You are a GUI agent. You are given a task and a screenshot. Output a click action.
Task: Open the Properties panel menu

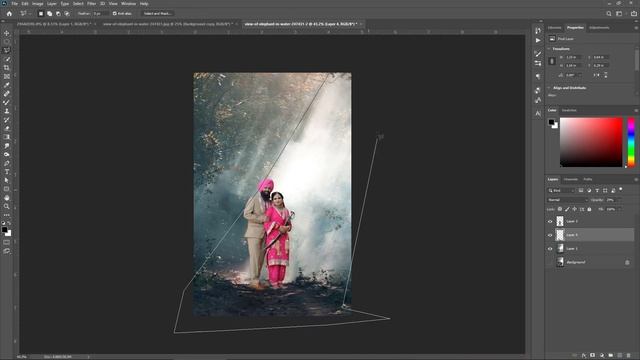636,28
